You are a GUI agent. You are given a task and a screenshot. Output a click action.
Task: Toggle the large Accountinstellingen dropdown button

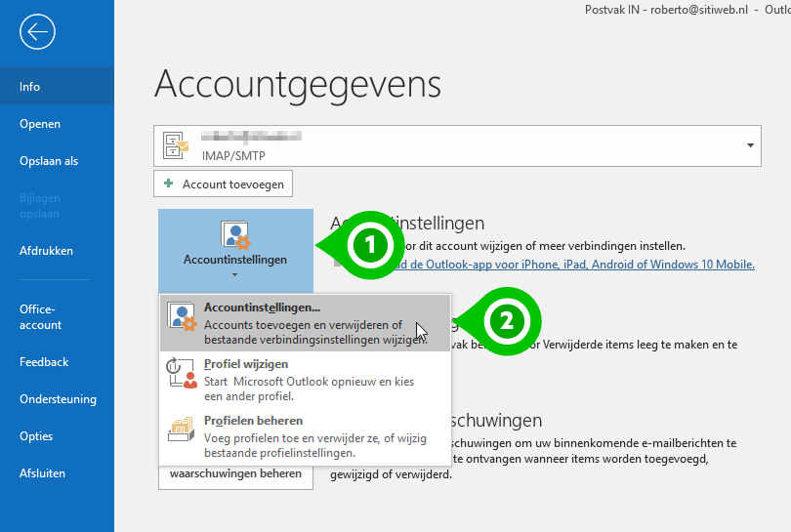[235, 251]
